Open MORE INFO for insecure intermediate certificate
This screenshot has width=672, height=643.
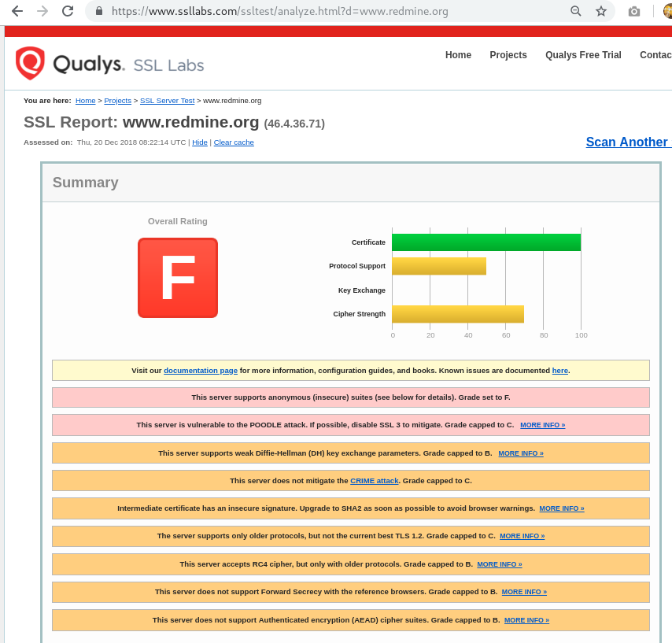pos(561,508)
